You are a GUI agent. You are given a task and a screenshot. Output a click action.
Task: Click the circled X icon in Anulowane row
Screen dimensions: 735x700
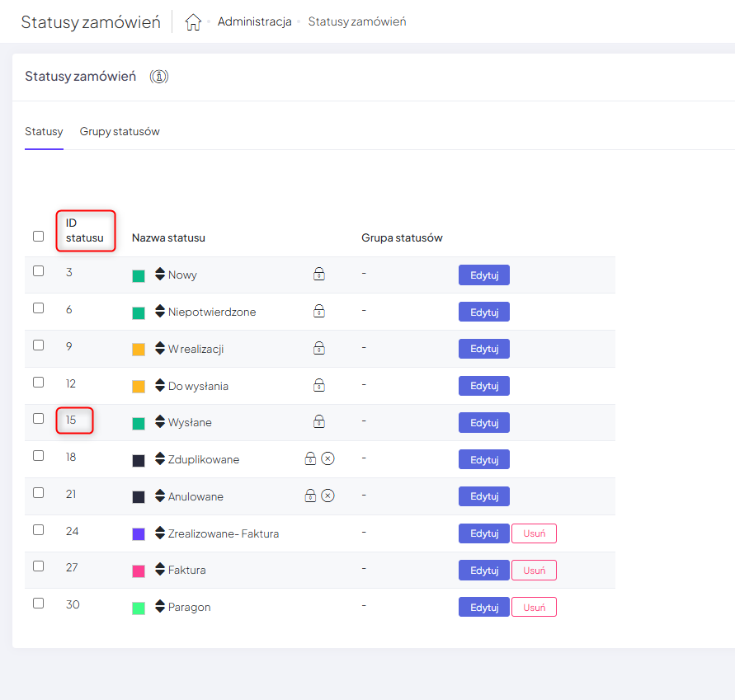[327, 496]
